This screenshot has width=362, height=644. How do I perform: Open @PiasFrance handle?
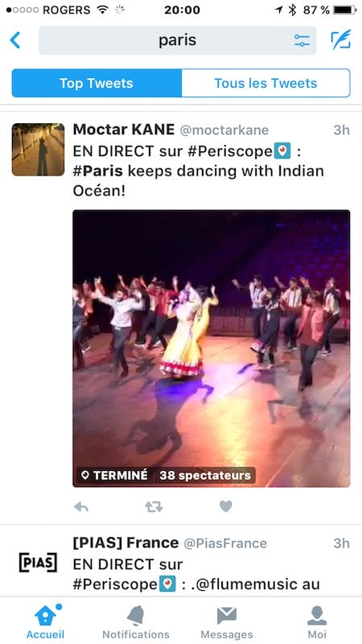tap(225, 543)
